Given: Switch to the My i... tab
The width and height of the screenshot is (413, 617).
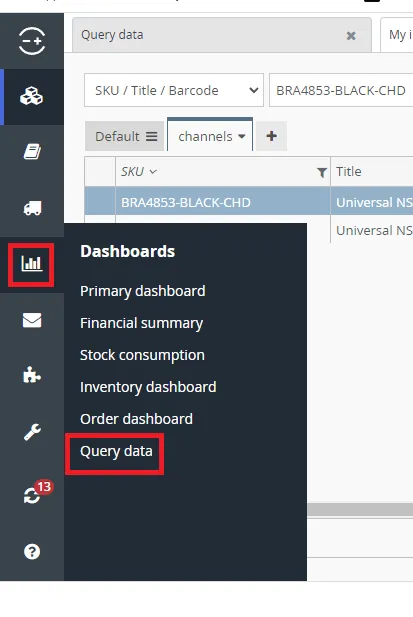Looking at the screenshot, I should pyautogui.click(x=396, y=35).
